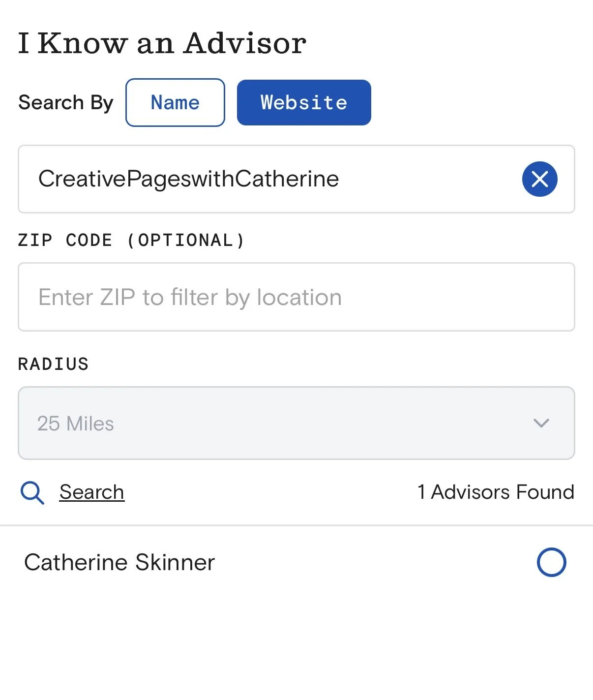Click the "1 Advisors Found" result count
This screenshot has width=593, height=700.
pos(496,492)
